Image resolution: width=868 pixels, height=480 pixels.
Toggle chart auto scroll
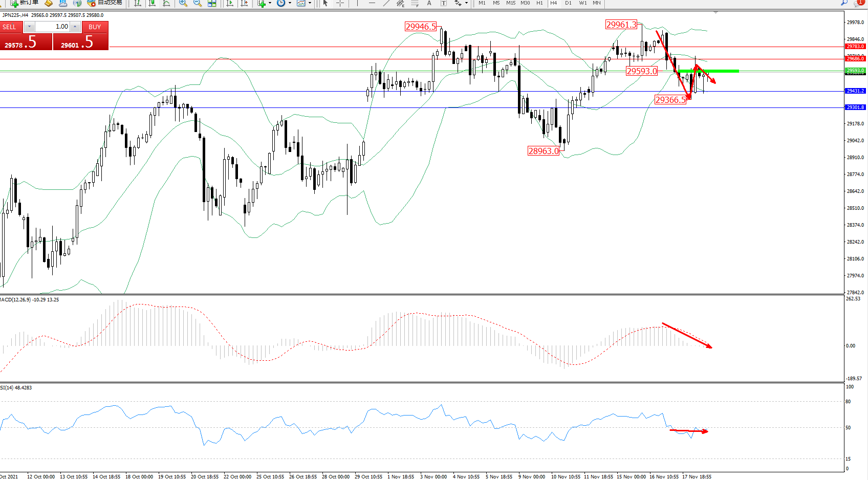click(230, 4)
